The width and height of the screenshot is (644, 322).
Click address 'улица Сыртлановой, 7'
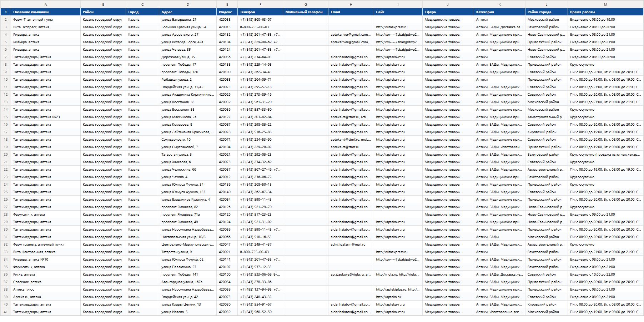point(188,147)
